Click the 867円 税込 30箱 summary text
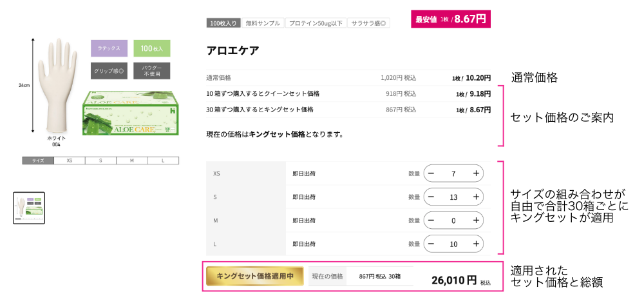Screen dimensions: 644x303 (380, 277)
